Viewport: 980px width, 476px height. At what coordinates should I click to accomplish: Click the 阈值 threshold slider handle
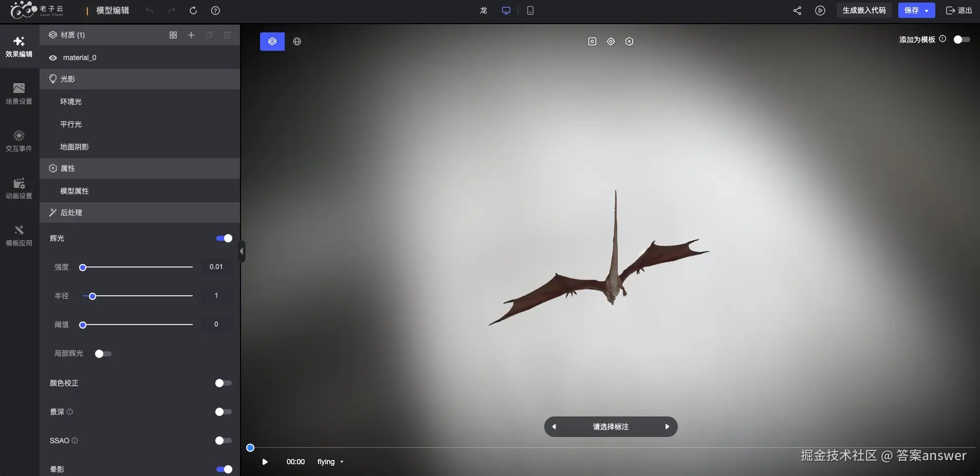pyautogui.click(x=83, y=325)
